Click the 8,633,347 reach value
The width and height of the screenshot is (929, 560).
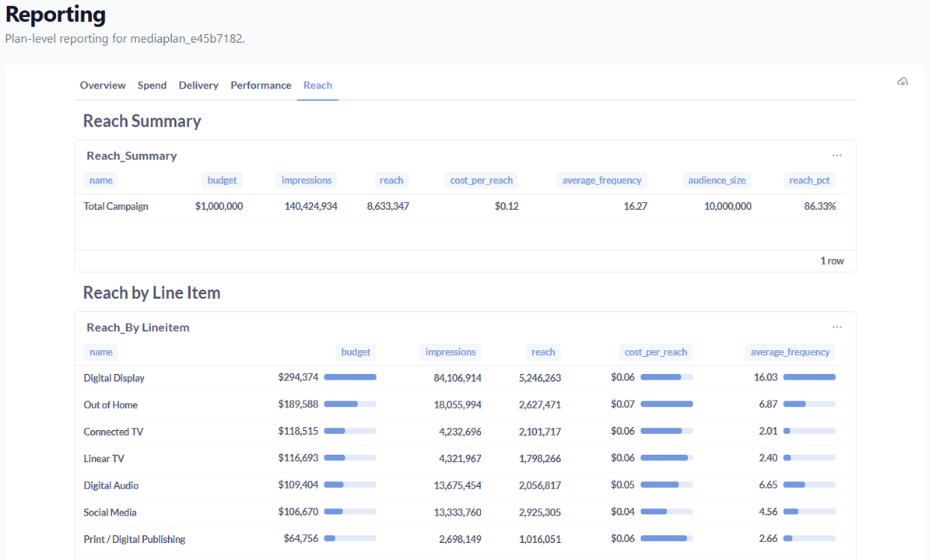387,206
